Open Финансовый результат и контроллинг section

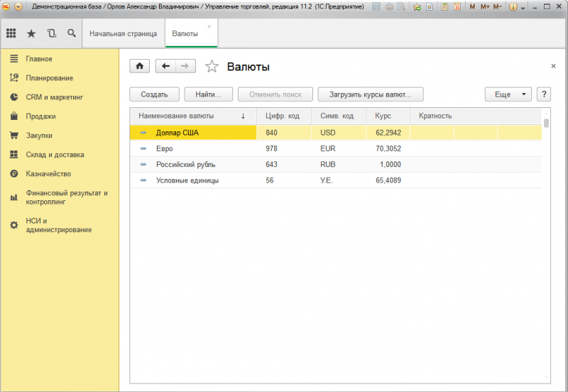click(x=67, y=197)
